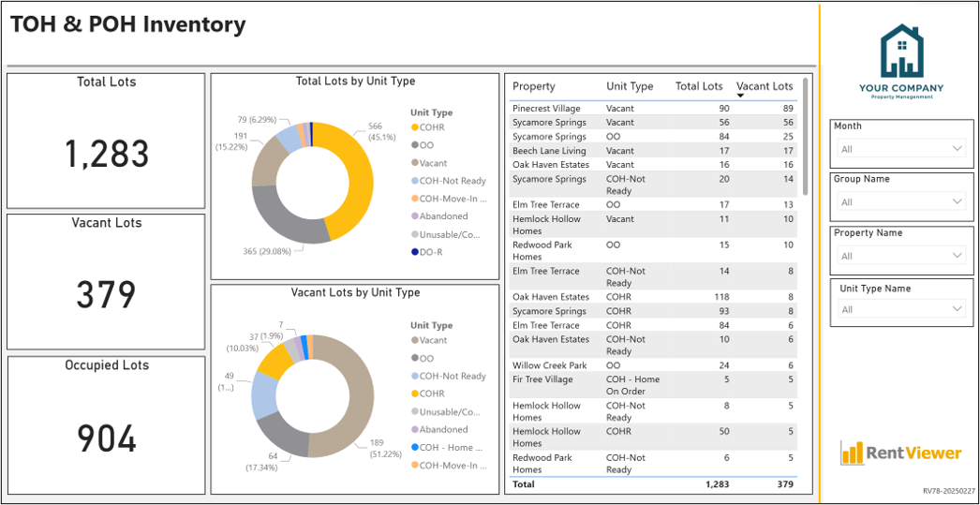
Task: Select Vacant legend dot in Vacant Lots chart
Action: click(415, 341)
